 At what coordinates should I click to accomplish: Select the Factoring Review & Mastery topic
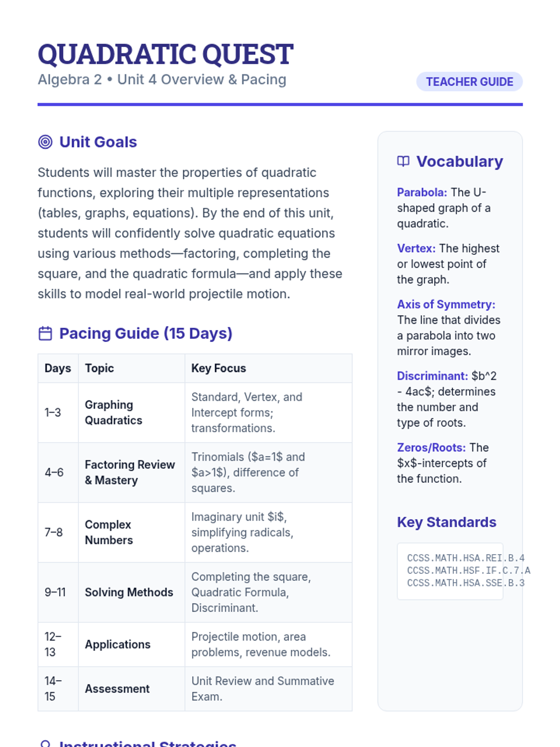click(x=130, y=472)
